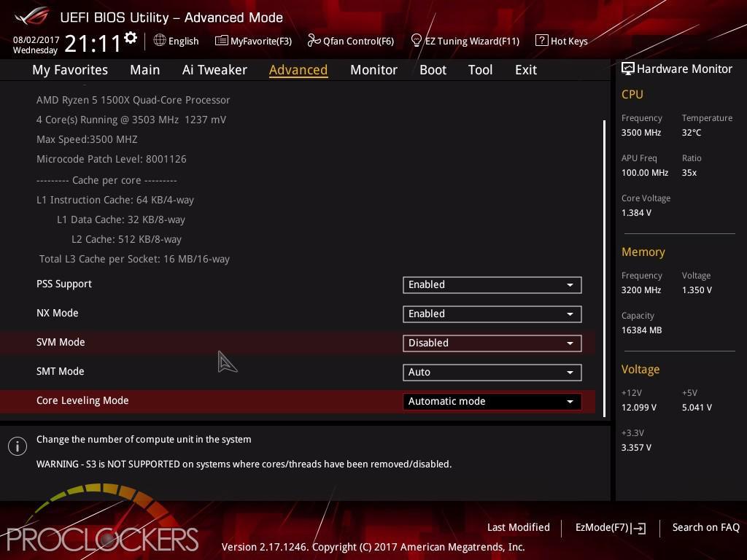
Task: Show Hot Keys help
Action: coord(562,41)
